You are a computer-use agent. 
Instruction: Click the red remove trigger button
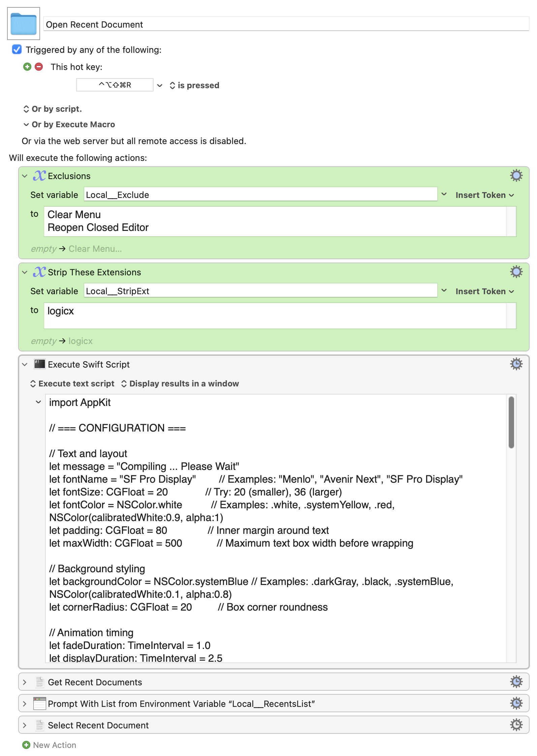click(39, 67)
